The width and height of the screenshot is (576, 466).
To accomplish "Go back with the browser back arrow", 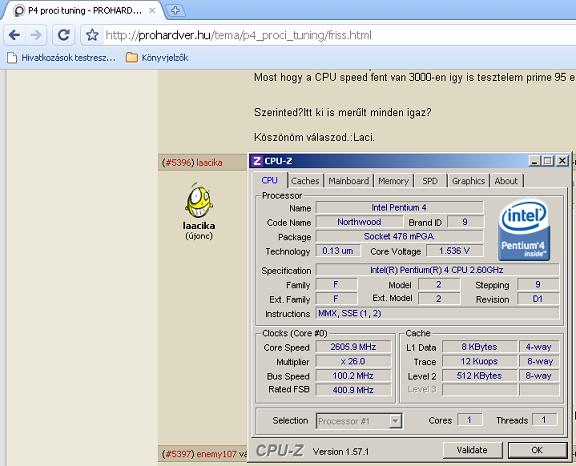I will point(14,35).
